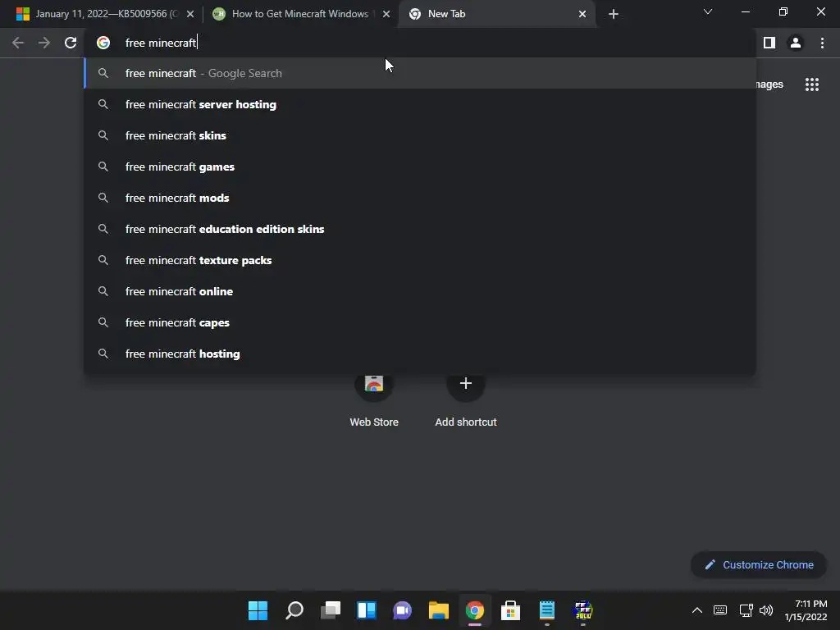
Task: Open the Chrome side panel
Action: tap(769, 43)
